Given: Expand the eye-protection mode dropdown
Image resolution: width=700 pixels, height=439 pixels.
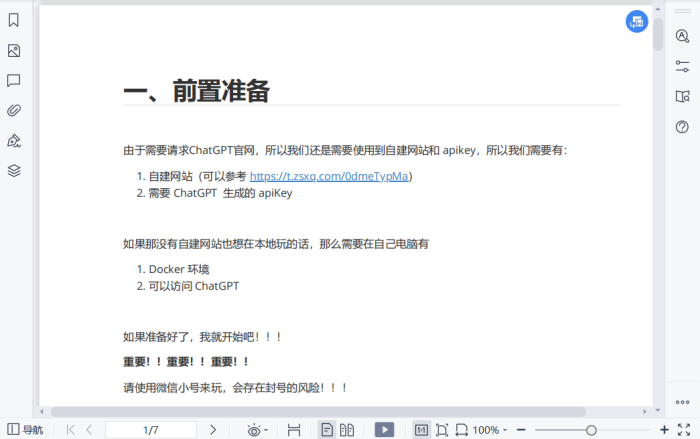Looking at the screenshot, I should tap(256, 430).
